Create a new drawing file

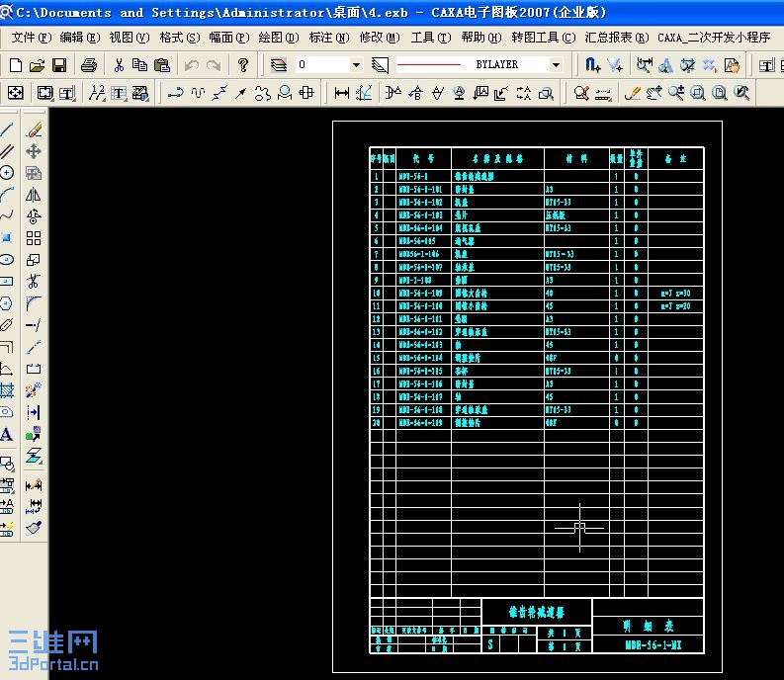pos(16,65)
